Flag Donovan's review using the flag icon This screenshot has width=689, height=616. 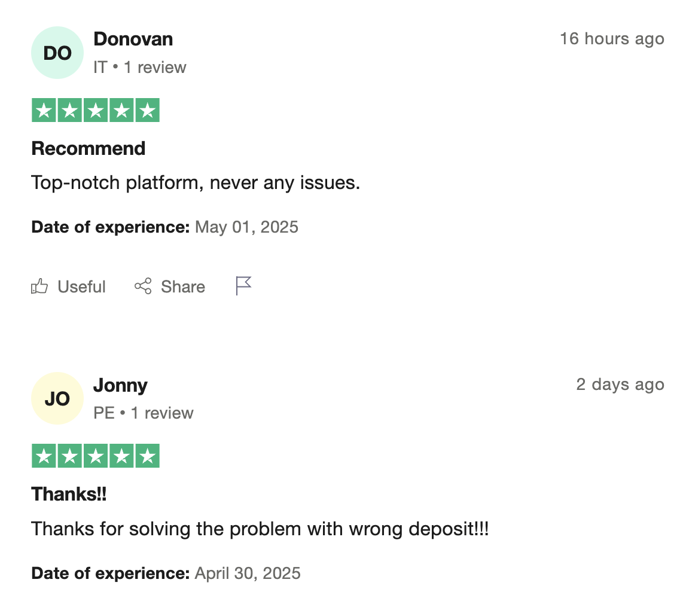243,286
